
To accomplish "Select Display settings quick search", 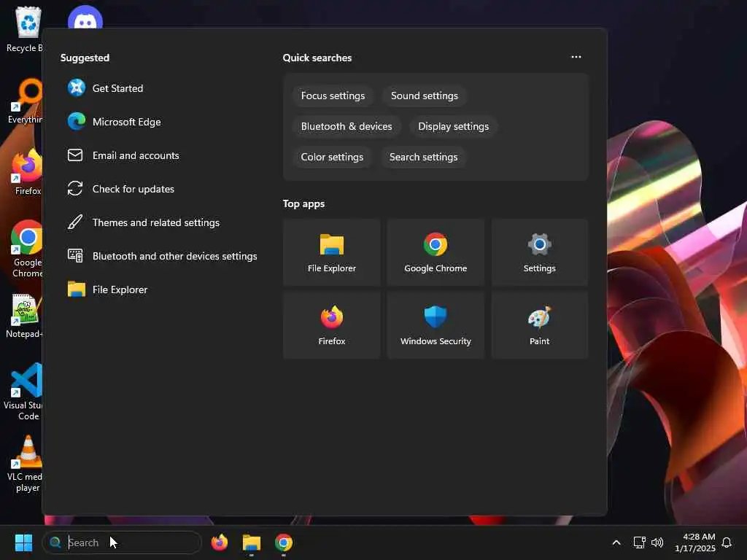I will pos(453,126).
